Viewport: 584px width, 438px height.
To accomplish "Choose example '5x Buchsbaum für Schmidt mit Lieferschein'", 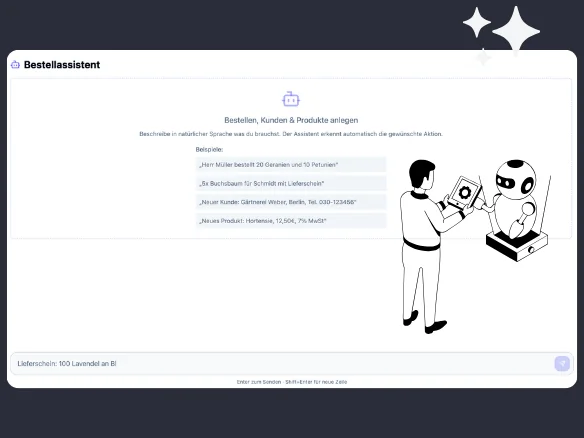I will pos(291,183).
